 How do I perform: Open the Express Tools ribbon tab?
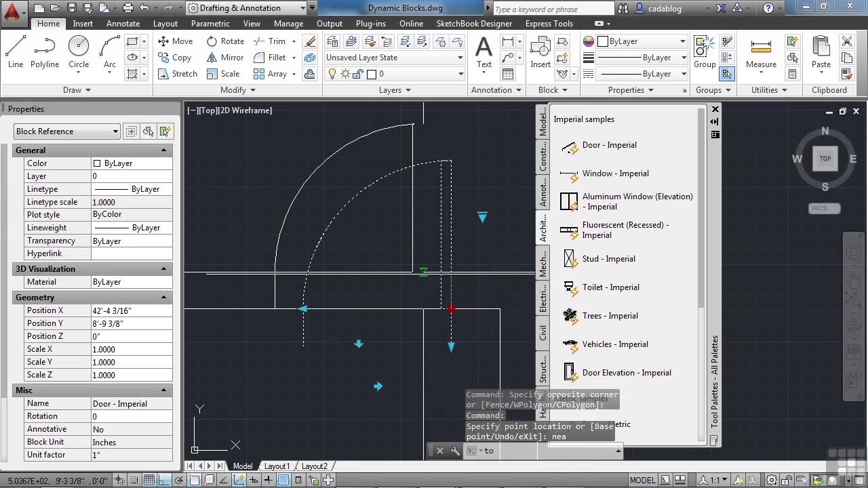(x=549, y=24)
